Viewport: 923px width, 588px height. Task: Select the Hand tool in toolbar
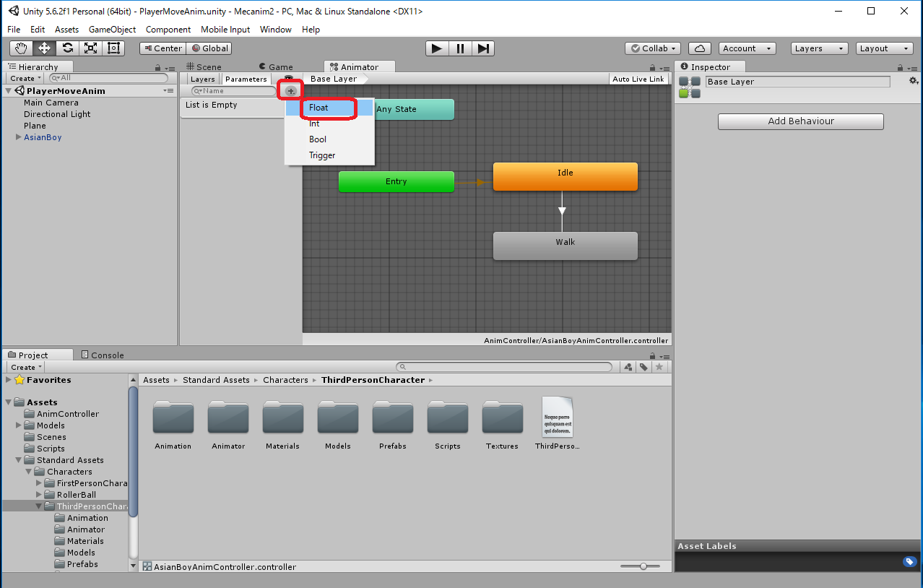(21, 48)
